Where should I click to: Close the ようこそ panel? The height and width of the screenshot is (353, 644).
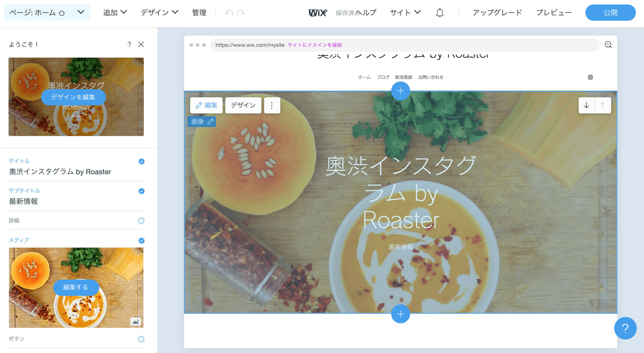tap(141, 44)
